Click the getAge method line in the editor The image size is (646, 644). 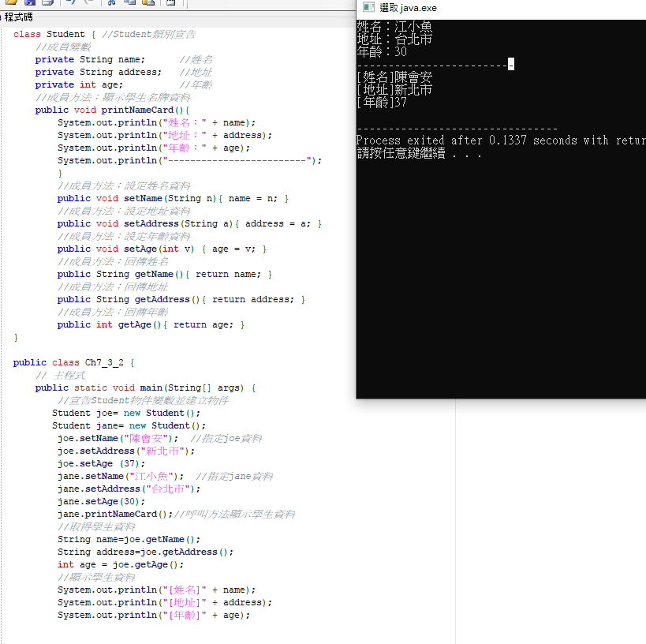tap(150, 324)
